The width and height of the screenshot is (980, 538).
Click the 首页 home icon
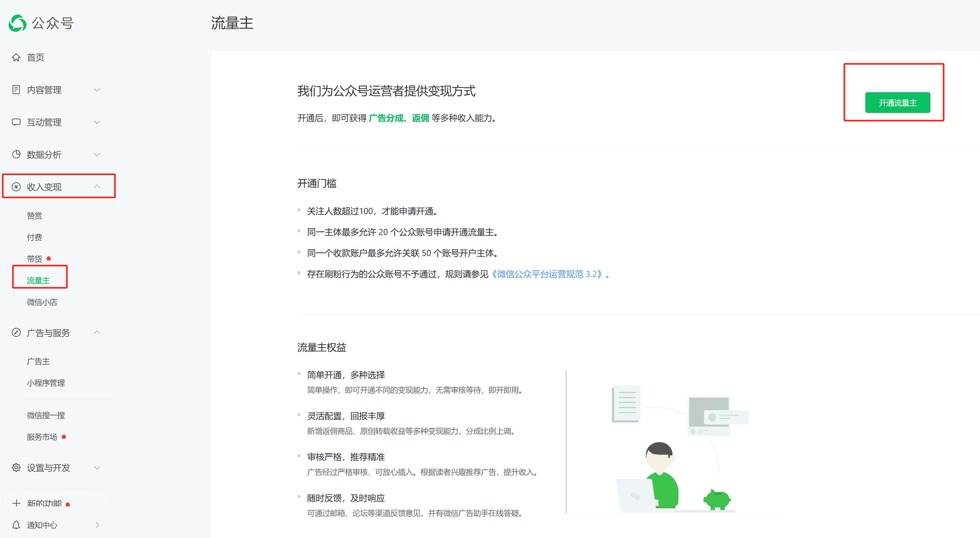(16, 57)
